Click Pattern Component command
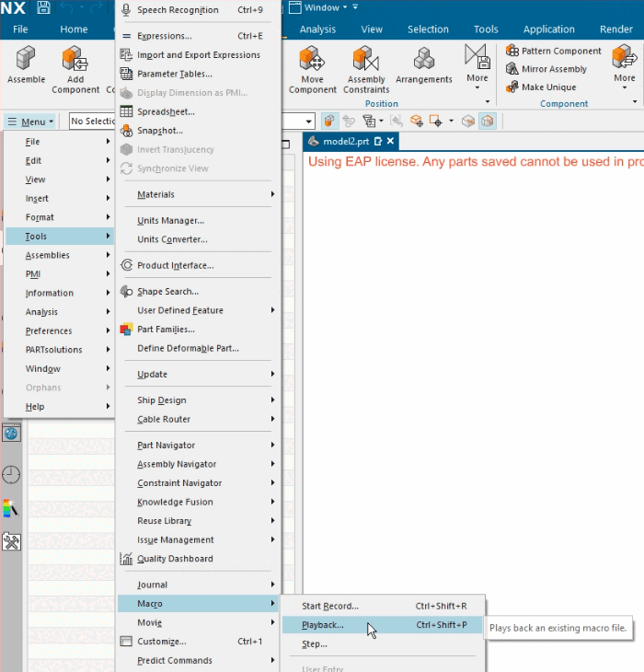The width and height of the screenshot is (644, 672). pyautogui.click(x=553, y=51)
